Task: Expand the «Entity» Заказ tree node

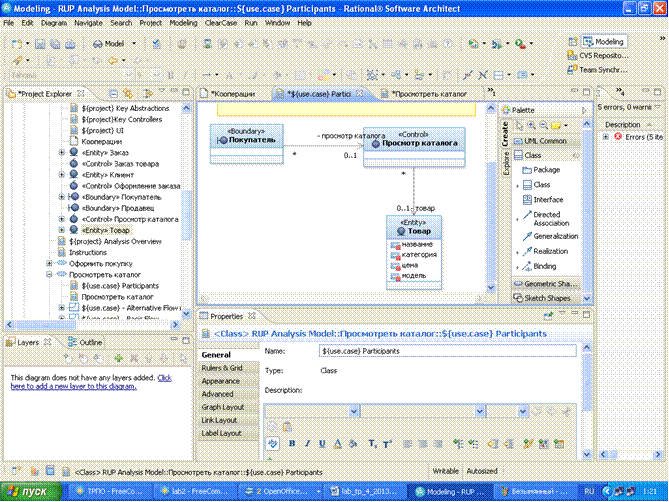Action: point(62,153)
